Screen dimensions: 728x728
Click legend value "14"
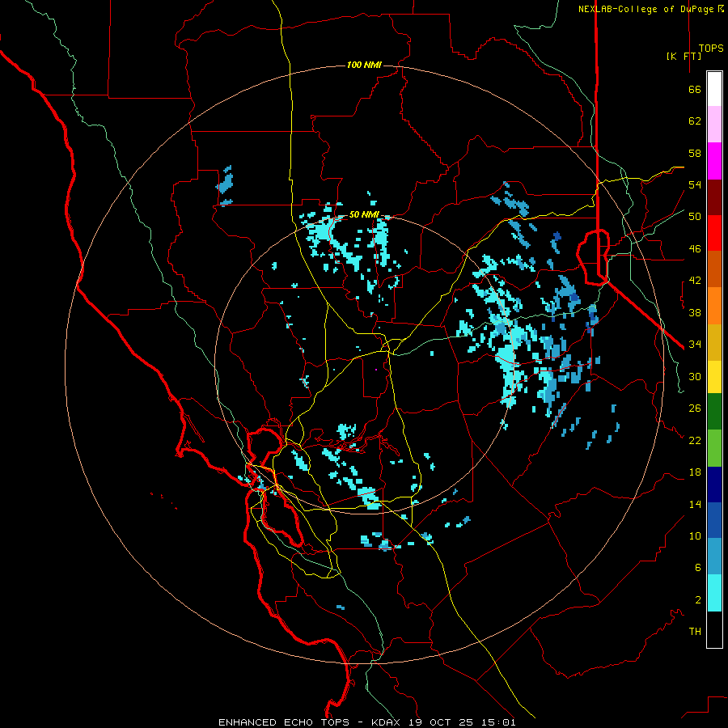[x=695, y=504]
